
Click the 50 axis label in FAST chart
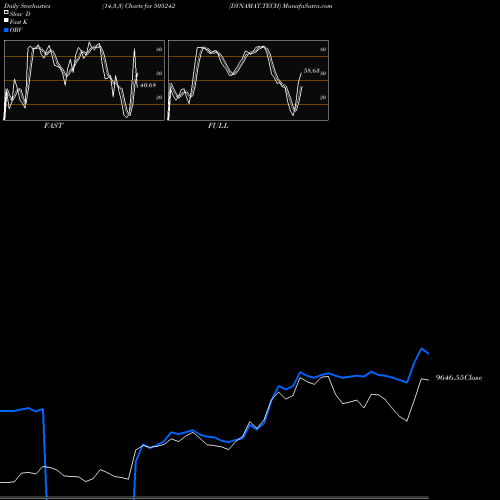click(x=159, y=73)
